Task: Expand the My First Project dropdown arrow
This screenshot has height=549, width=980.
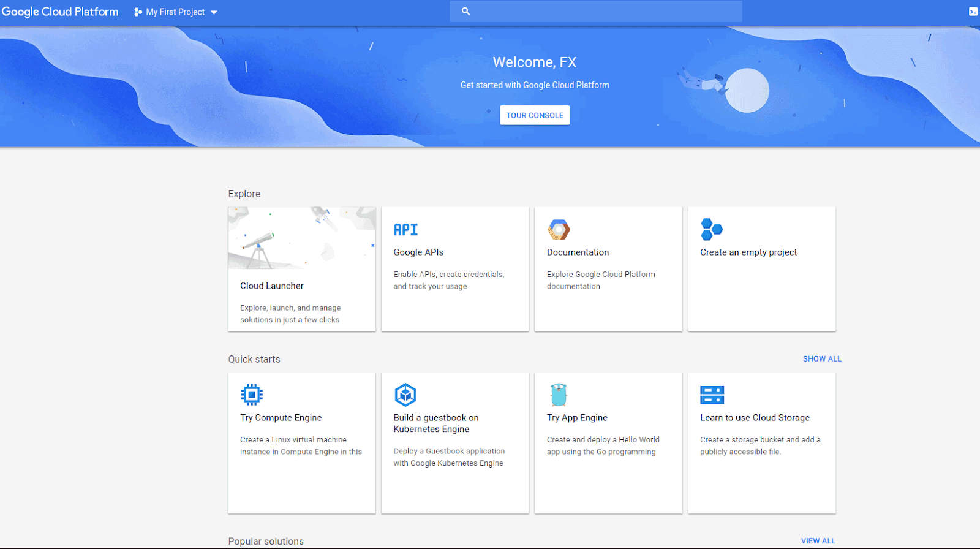Action: click(214, 12)
